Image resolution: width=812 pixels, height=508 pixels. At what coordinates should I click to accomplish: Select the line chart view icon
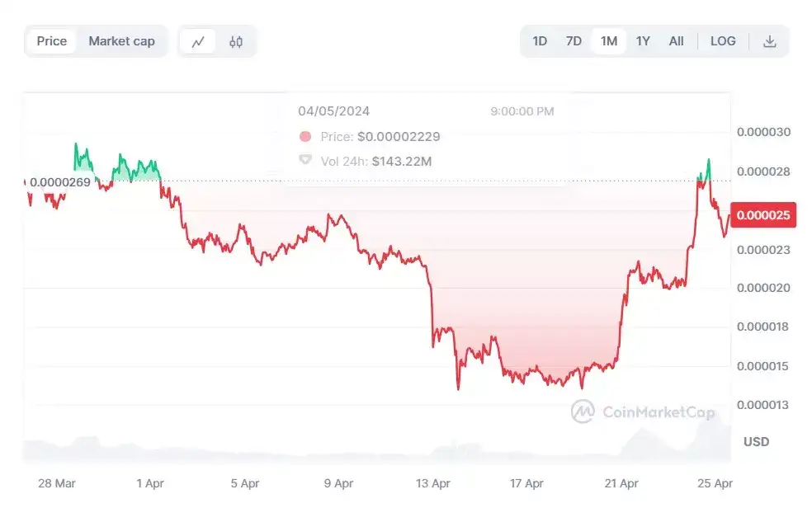[198, 41]
